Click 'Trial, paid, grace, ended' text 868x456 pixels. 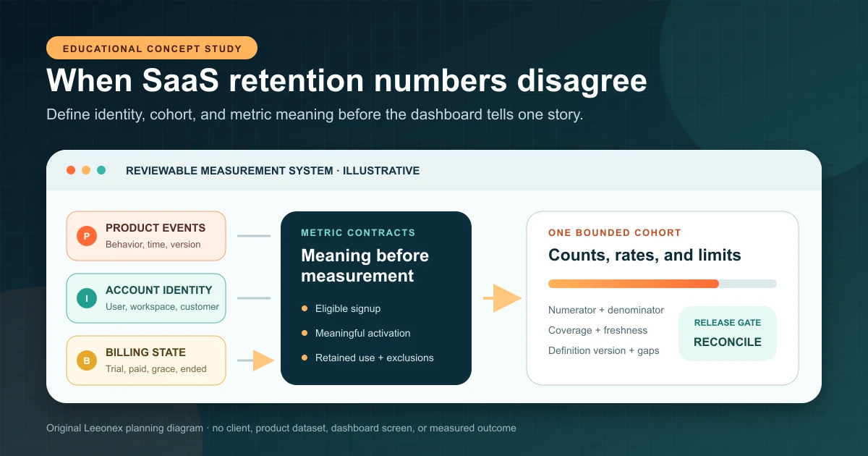coord(156,369)
